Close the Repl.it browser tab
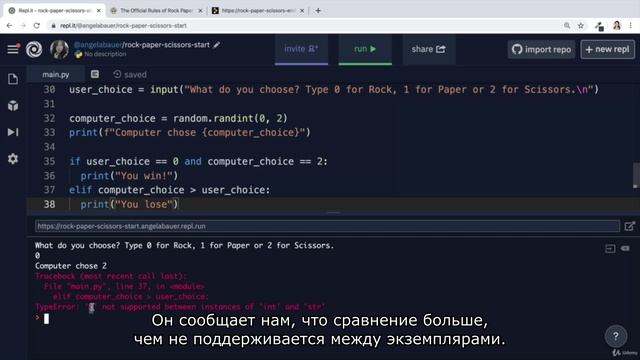This screenshot has height=360, width=640. click(98, 11)
